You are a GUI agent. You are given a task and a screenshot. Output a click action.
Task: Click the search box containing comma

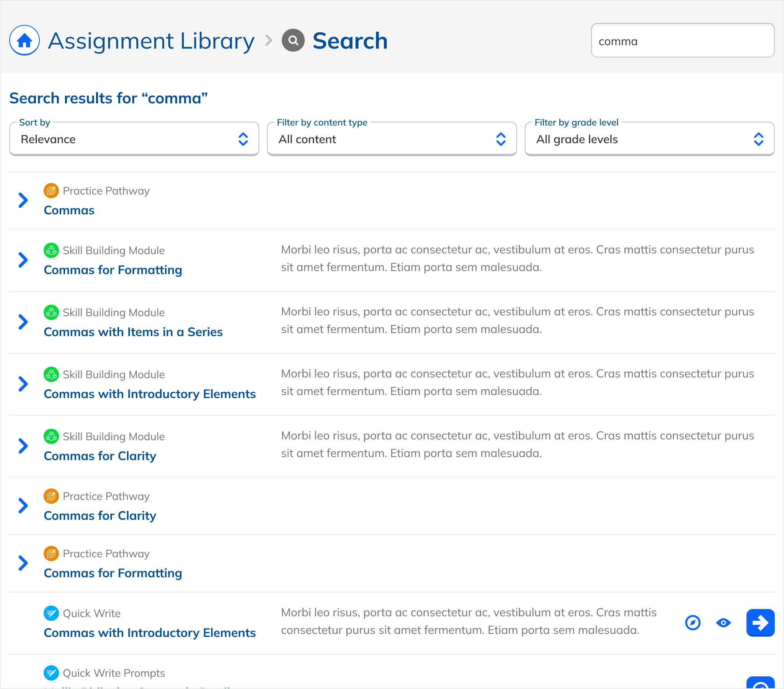pyautogui.click(x=682, y=41)
